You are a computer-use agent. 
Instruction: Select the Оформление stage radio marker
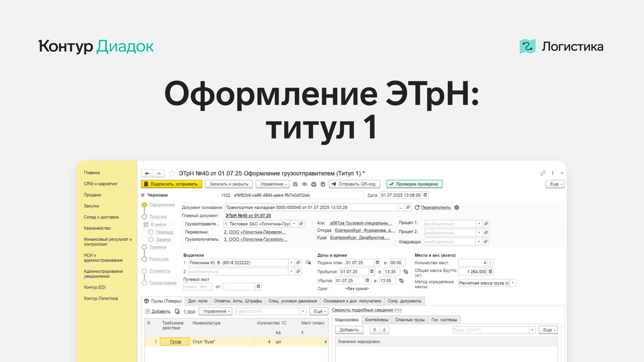pos(144,205)
